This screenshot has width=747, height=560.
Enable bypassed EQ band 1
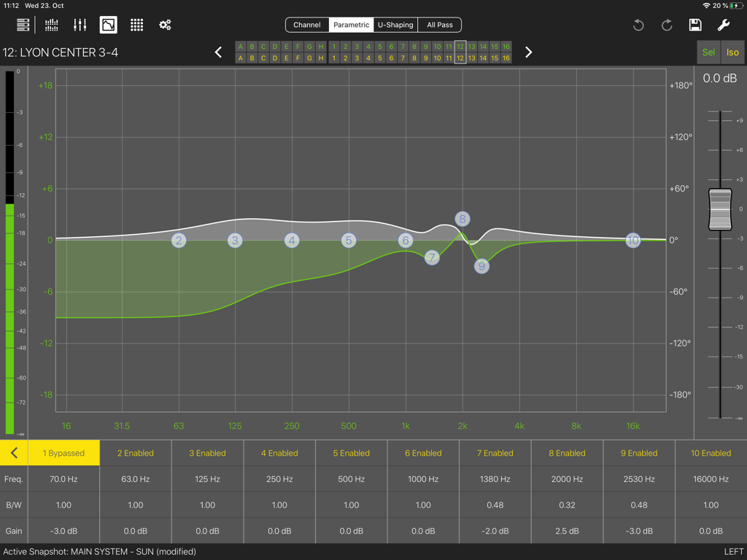(63, 452)
